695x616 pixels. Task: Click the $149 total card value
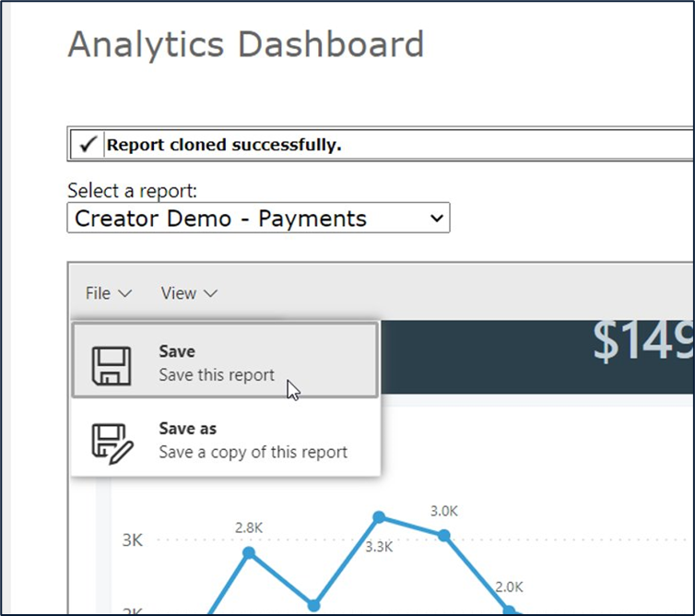coord(643,341)
